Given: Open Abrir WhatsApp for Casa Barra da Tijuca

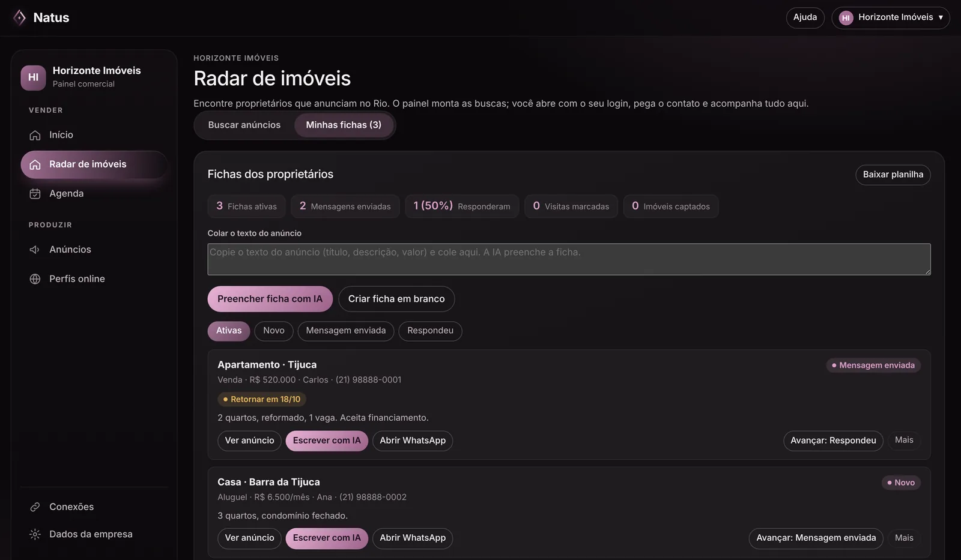Looking at the screenshot, I should [413, 538].
